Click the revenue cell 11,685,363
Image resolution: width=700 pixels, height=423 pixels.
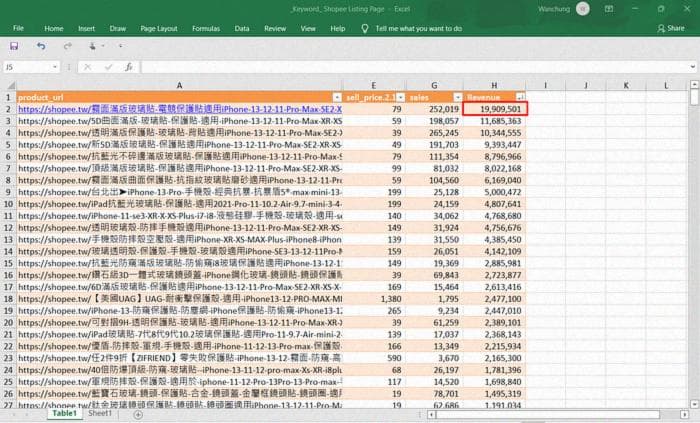(x=494, y=121)
